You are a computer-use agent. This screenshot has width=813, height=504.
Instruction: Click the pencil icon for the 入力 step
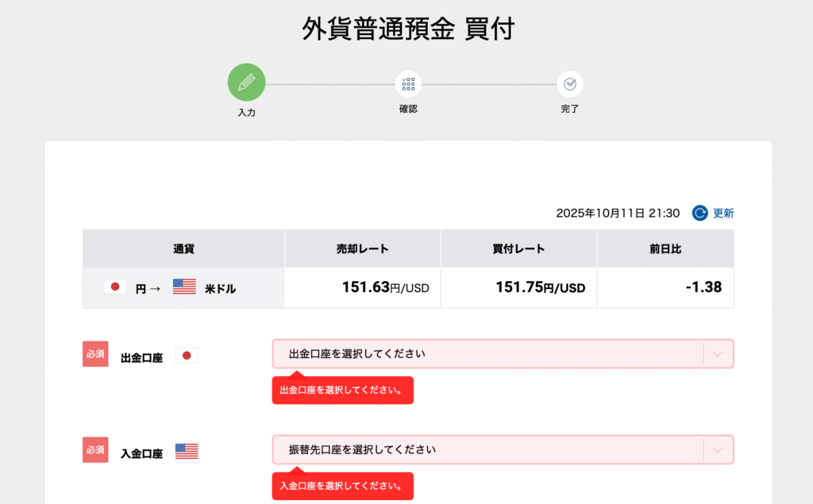tap(246, 83)
